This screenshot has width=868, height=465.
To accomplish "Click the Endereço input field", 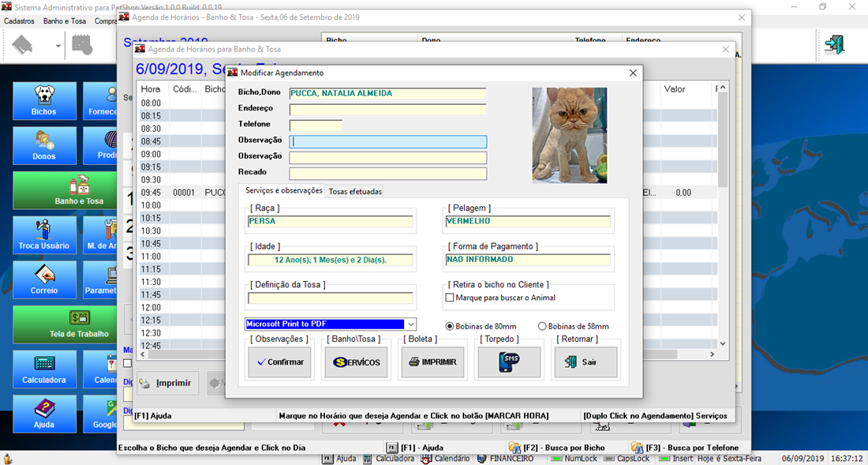I will 387,110.
